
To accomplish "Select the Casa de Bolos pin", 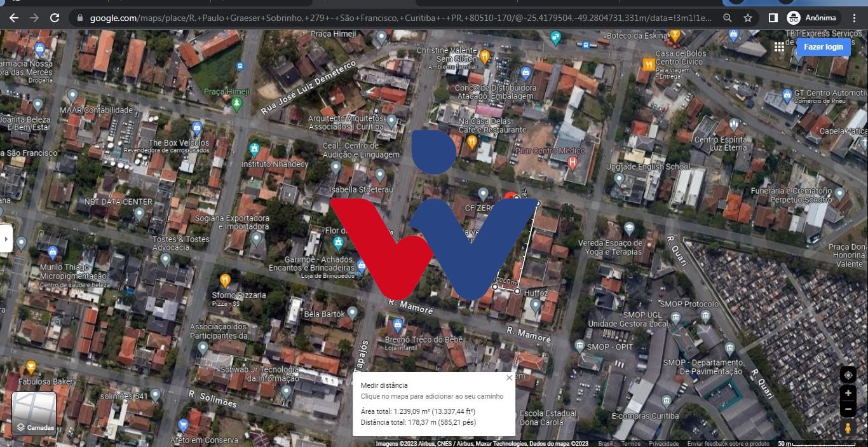I will pyautogui.click(x=648, y=64).
